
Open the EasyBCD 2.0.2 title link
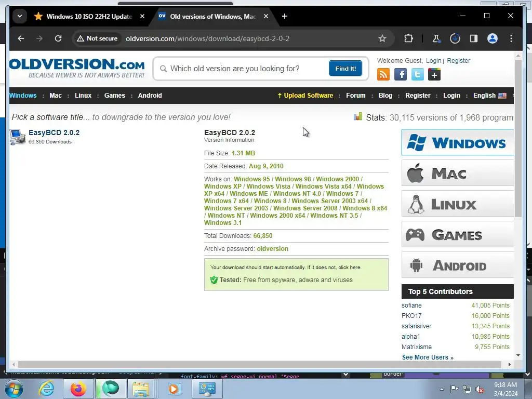click(x=54, y=132)
